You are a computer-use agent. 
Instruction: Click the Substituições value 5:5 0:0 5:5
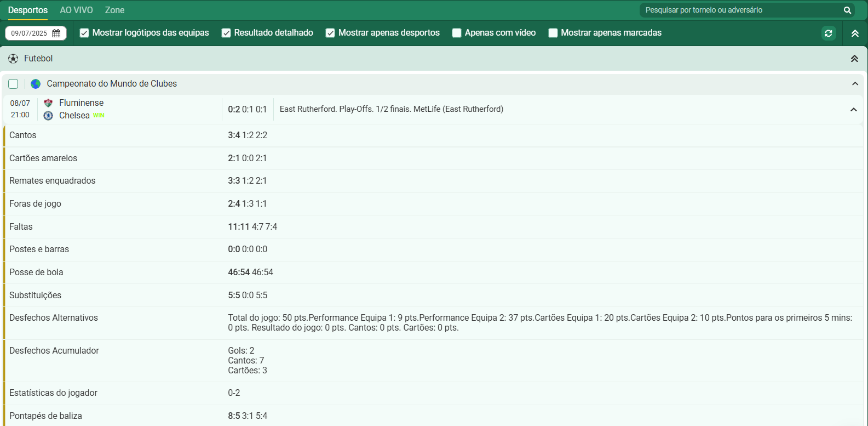(248, 296)
